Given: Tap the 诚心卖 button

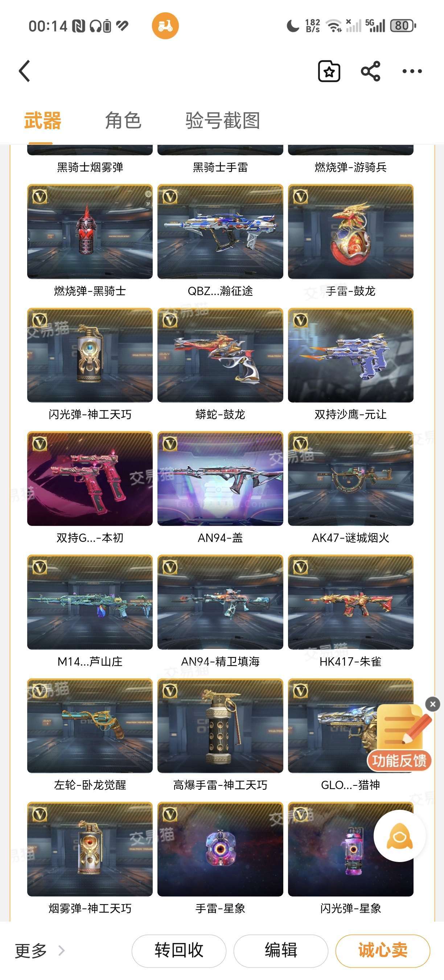Looking at the screenshot, I should 383,951.
